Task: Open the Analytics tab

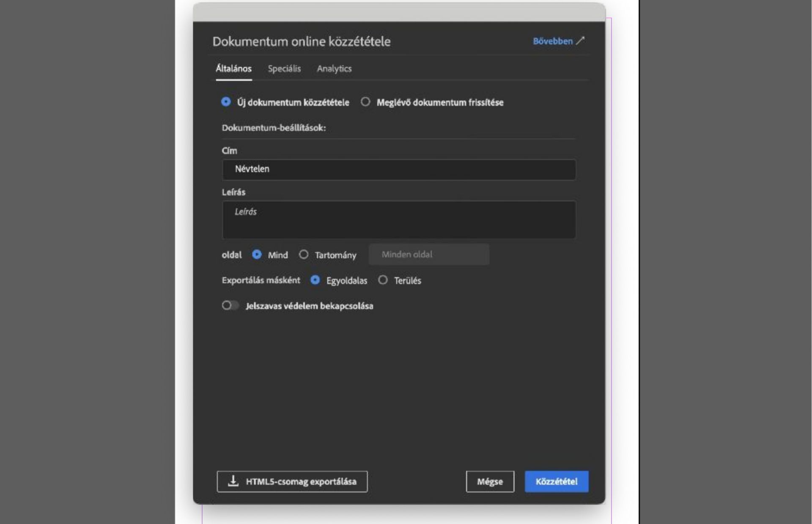Action: (x=334, y=69)
